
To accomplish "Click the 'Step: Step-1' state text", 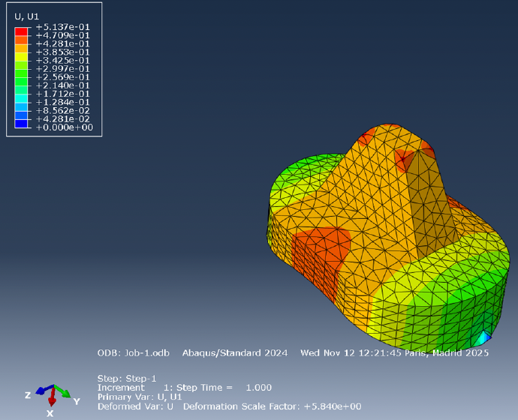I will point(127,379).
